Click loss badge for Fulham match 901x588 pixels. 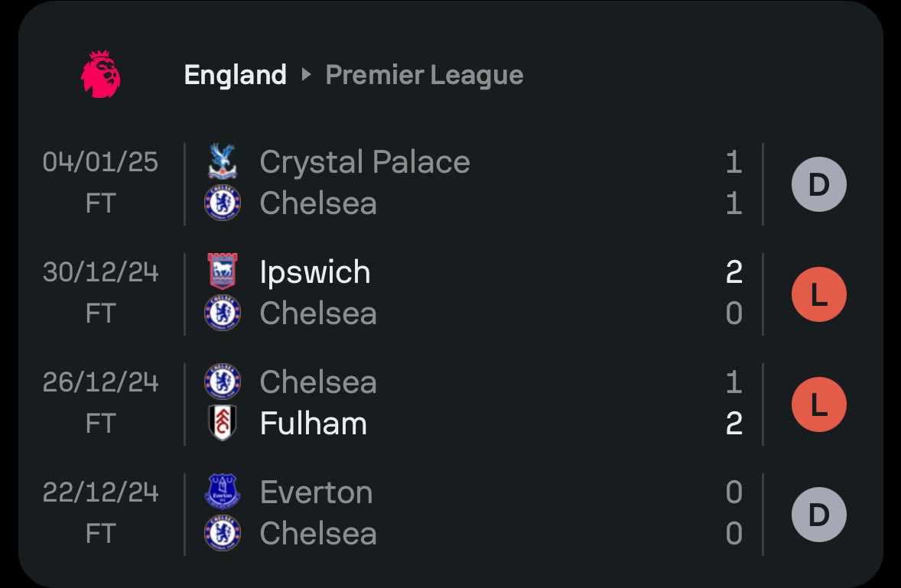coord(819,404)
